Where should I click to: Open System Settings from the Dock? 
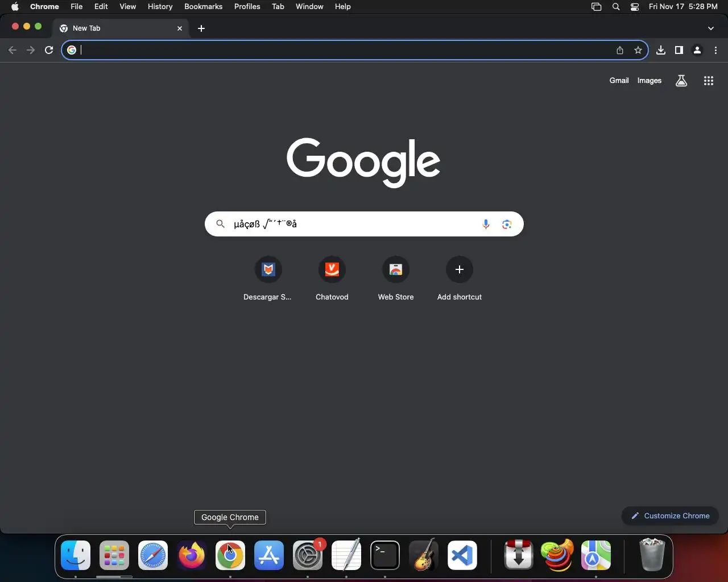[308, 555]
